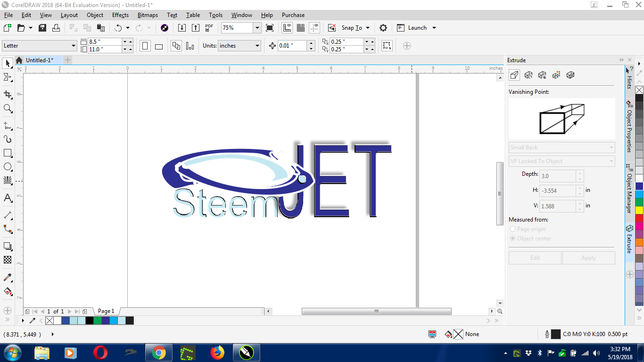Open the Letter page size dropdown

click(74, 46)
